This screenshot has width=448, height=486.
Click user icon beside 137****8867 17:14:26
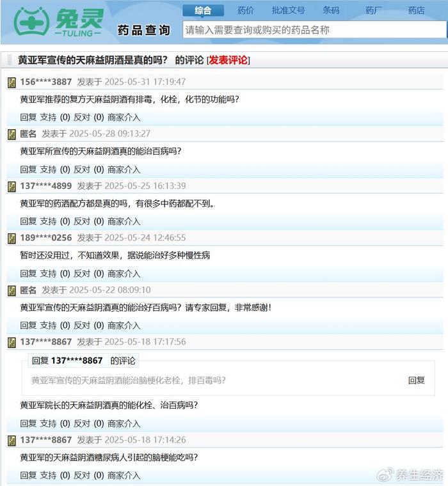[12, 441]
